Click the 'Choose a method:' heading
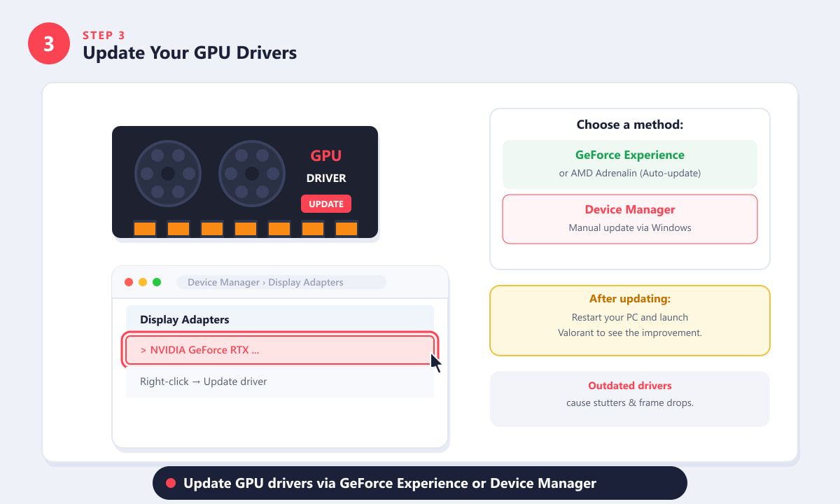Screen dimensions: 840x504 click(x=630, y=125)
